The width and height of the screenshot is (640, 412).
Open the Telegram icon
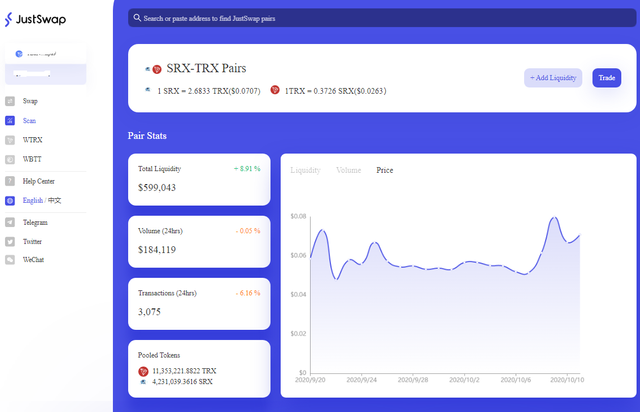10,222
